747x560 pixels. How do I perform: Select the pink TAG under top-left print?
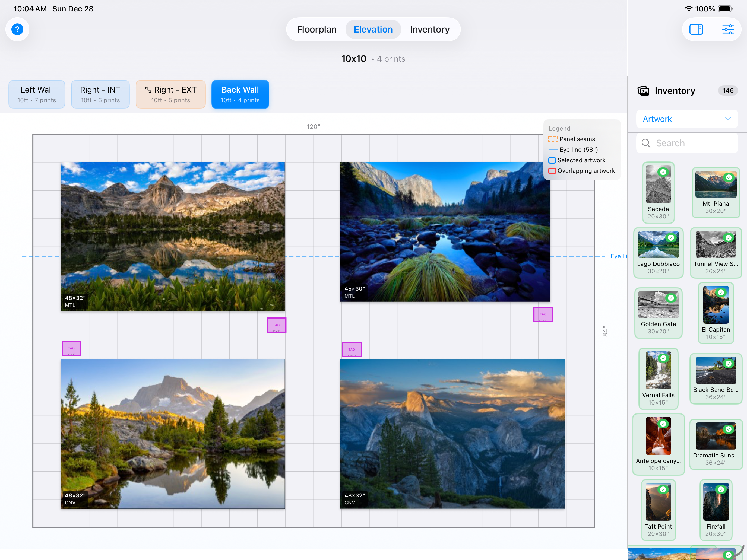click(x=276, y=325)
